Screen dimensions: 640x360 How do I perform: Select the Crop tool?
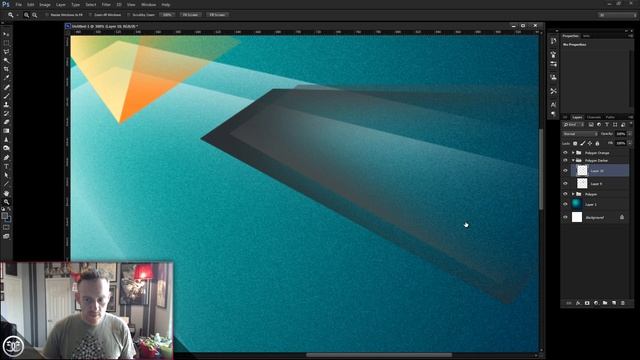click(x=6, y=69)
